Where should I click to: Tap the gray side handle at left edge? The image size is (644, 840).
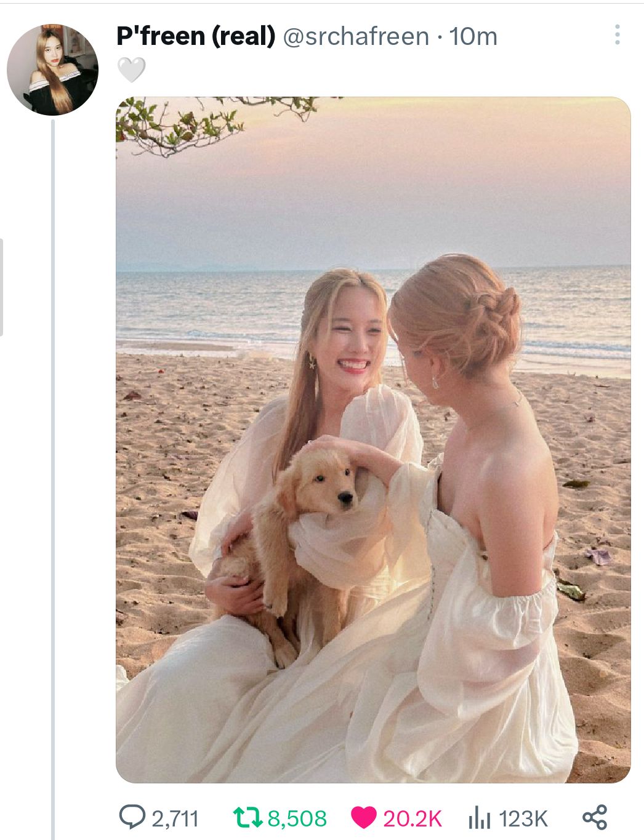[x=2, y=287]
